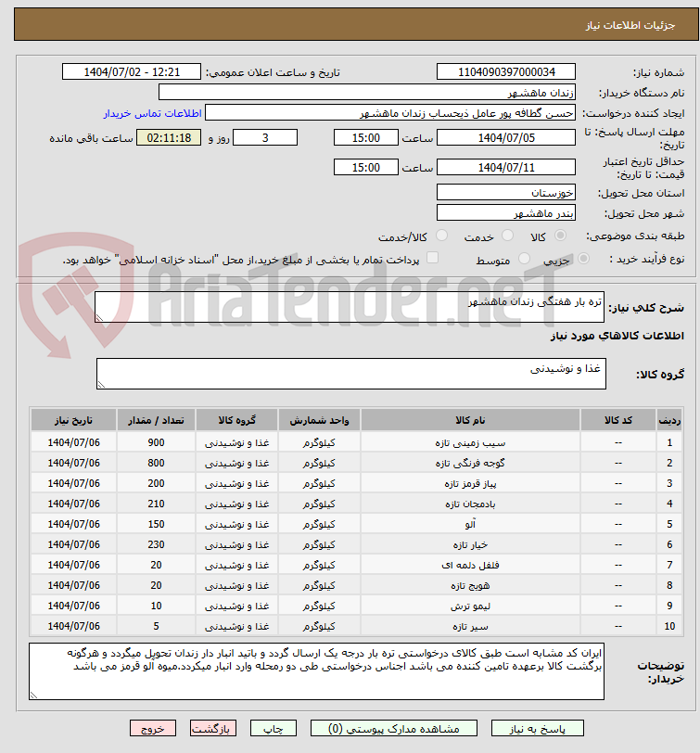This screenshot has width=700, height=753.
Task: Click the price validity date 1404/07/11
Action: click(x=506, y=168)
